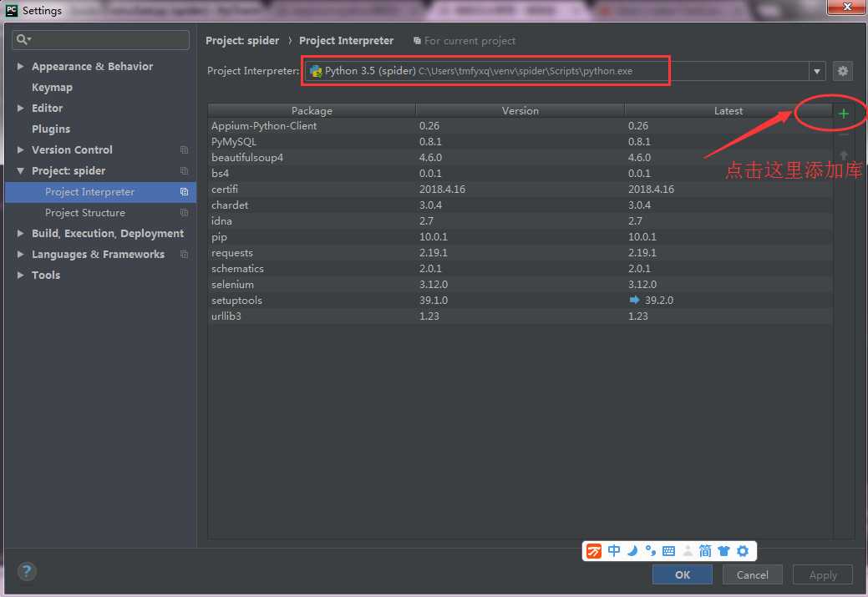
Task: Click the punctuation icon in IME bar
Action: [651, 550]
